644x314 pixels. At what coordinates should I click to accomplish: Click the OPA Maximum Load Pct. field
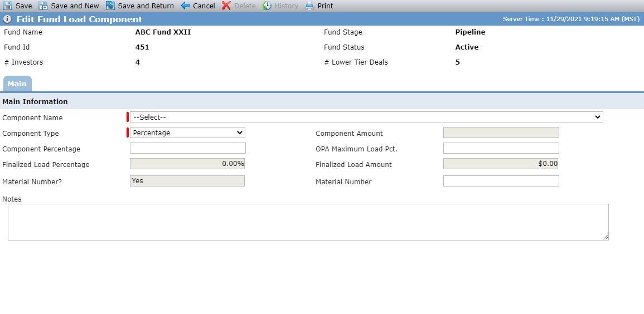pyautogui.click(x=501, y=149)
